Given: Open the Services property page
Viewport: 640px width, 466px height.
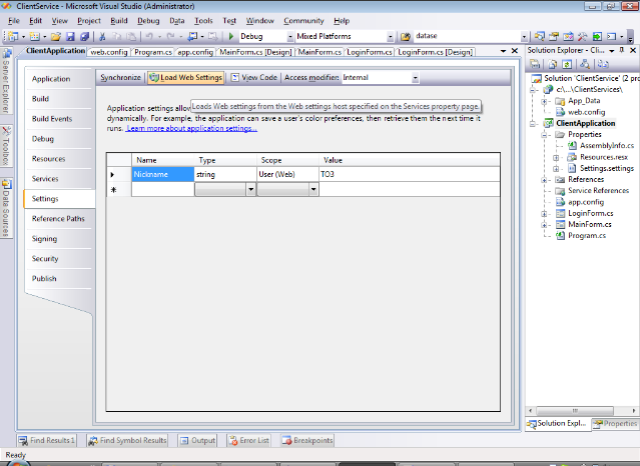Looking at the screenshot, I should tap(45, 179).
